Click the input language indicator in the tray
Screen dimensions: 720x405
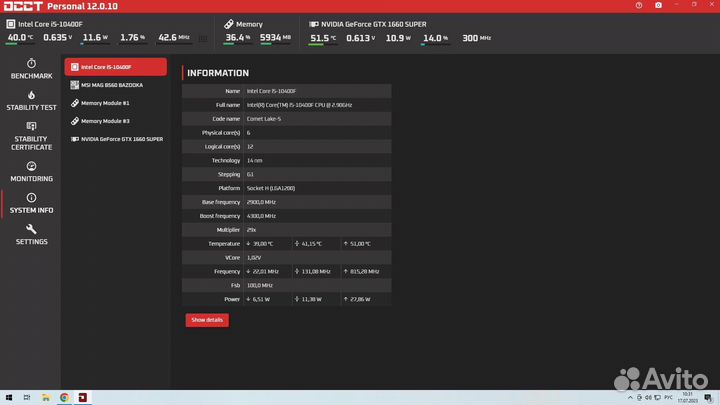point(668,398)
